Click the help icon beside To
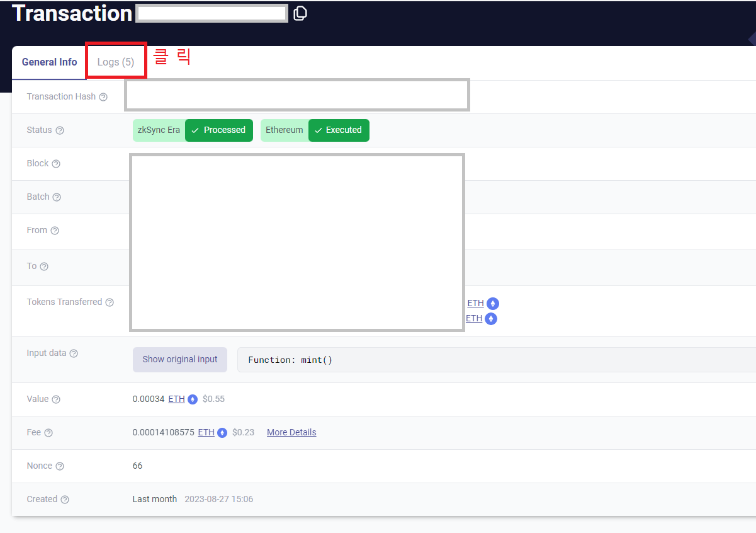This screenshot has width=756, height=533. pos(44,266)
